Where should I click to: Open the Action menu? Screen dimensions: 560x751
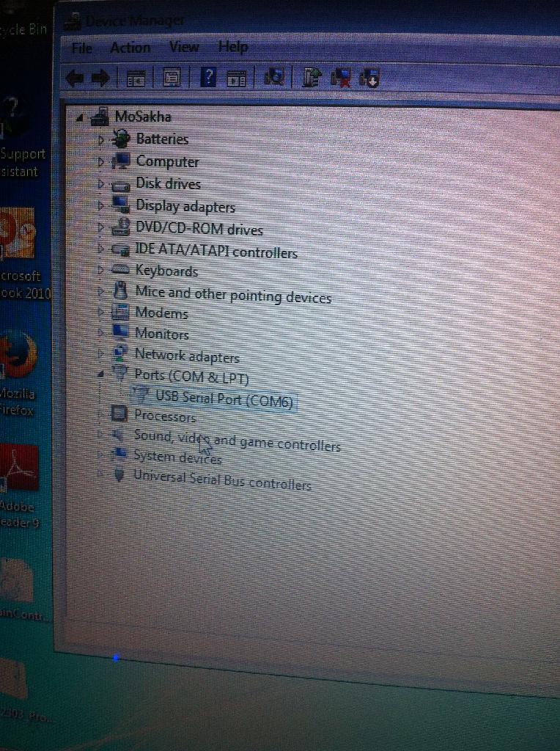(x=130, y=48)
